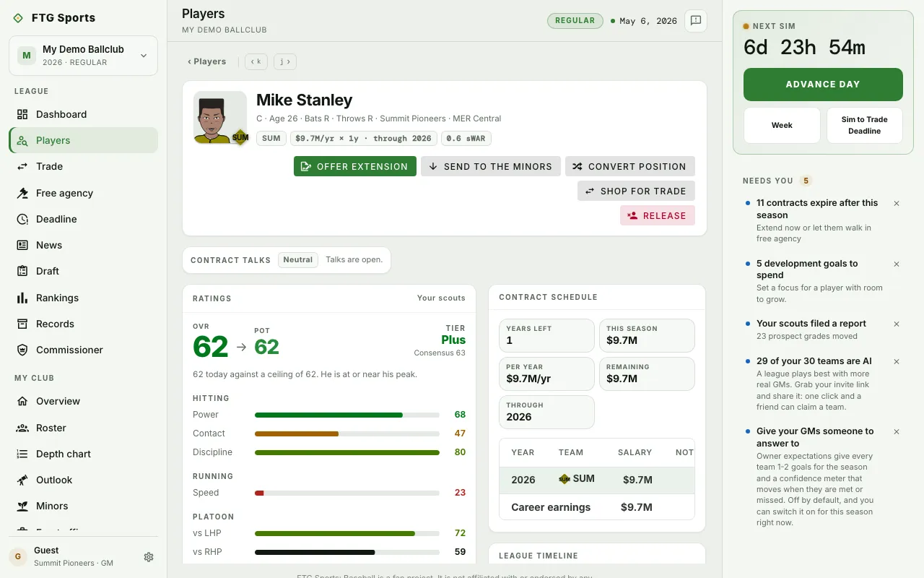This screenshot has width=924, height=578.
Task: Click Sim to Trade Deadline button
Action: click(x=865, y=125)
